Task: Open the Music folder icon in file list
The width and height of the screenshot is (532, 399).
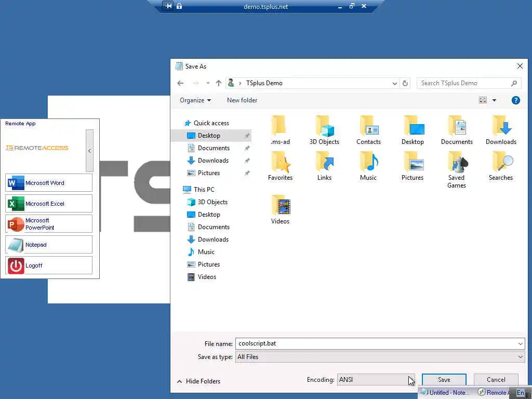Action: click(x=368, y=166)
